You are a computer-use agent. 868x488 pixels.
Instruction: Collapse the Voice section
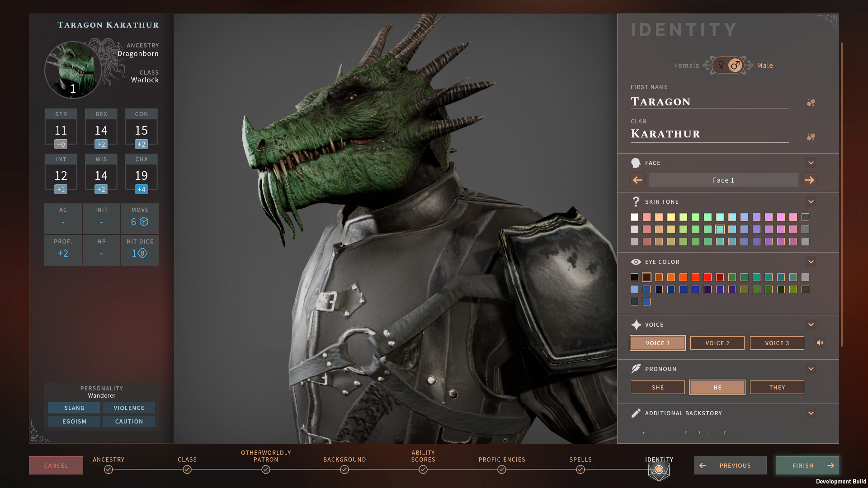(811, 324)
